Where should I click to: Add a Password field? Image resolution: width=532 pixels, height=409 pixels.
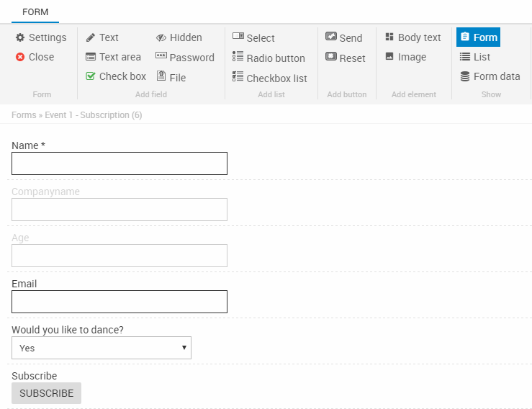185,58
